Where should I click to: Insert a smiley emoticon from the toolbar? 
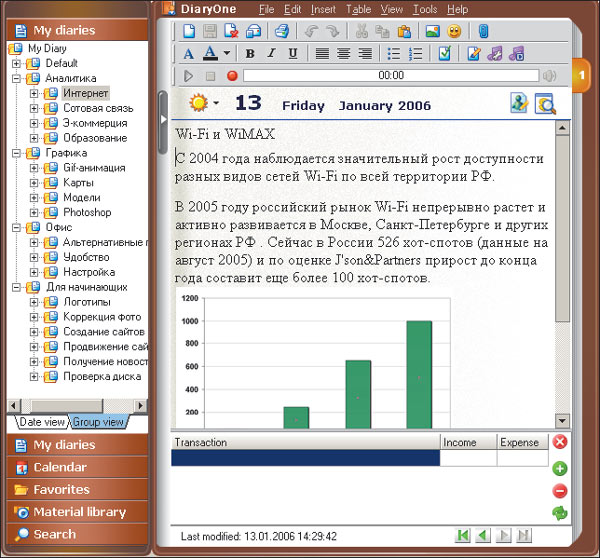pos(456,31)
